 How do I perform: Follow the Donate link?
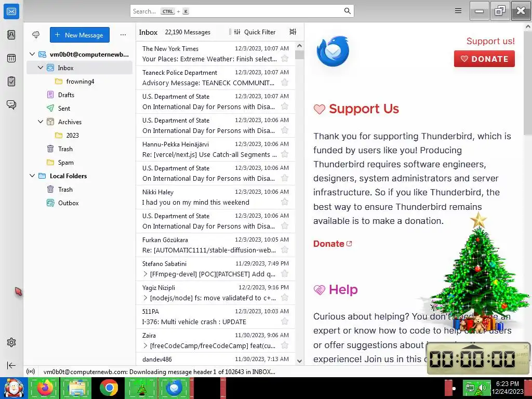[x=332, y=244]
